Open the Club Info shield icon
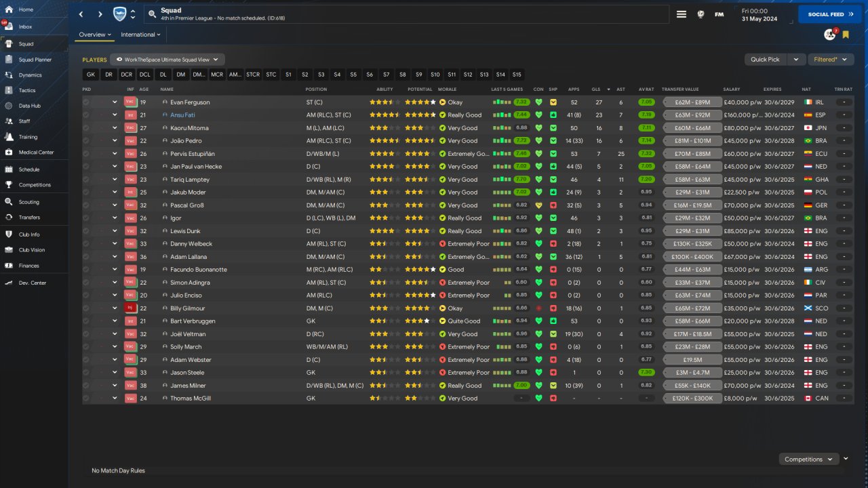 tap(9, 235)
